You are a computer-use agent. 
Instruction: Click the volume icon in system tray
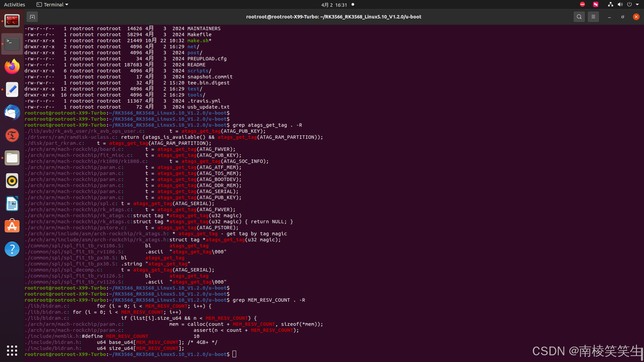(x=620, y=5)
